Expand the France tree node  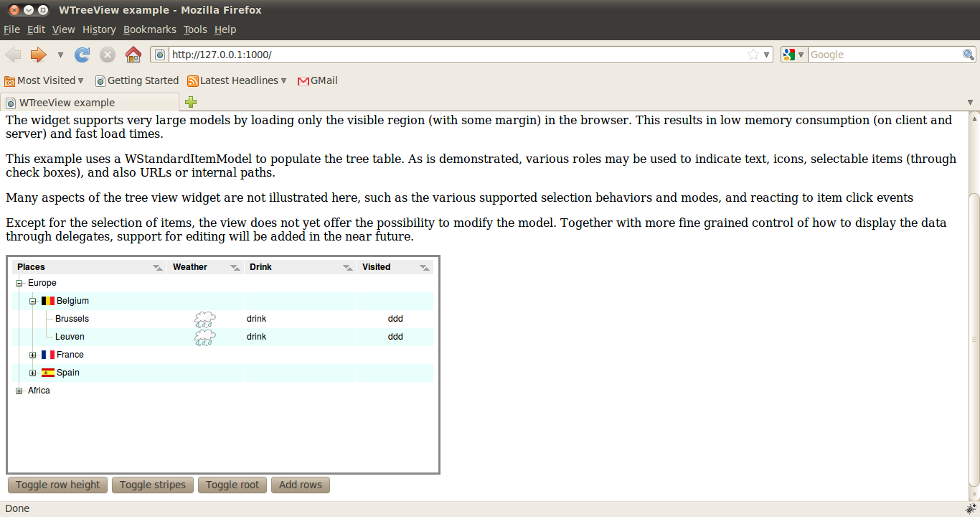[33, 355]
